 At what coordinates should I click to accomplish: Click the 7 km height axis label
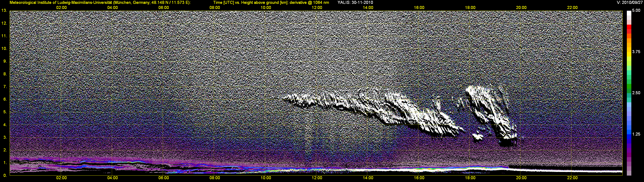click(5, 87)
